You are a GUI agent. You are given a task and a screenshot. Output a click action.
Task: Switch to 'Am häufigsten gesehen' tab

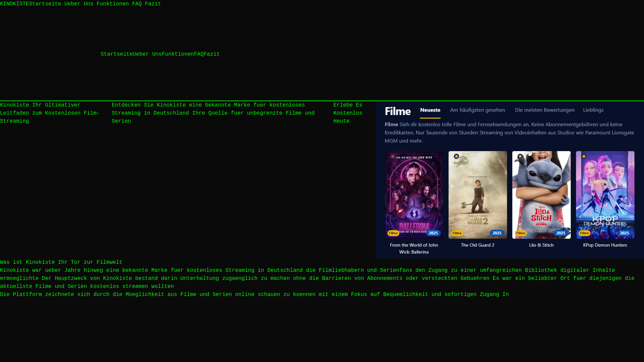point(477,110)
